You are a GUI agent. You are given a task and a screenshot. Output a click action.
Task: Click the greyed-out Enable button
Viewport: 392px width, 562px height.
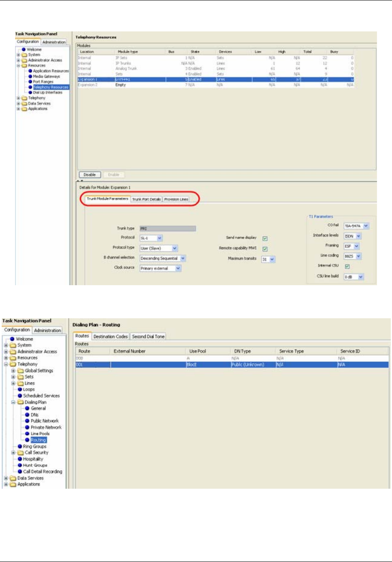113,175
